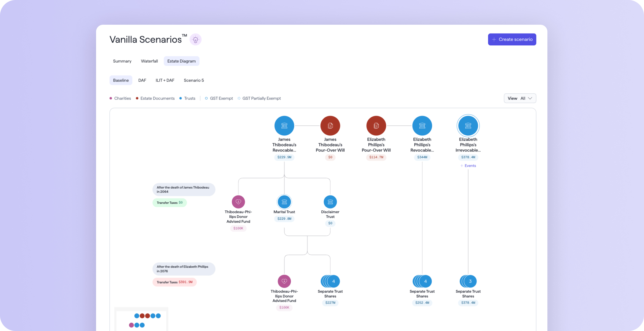Open the $252.4M Separate Trust Shares stack
644x331 pixels.
pos(422,281)
